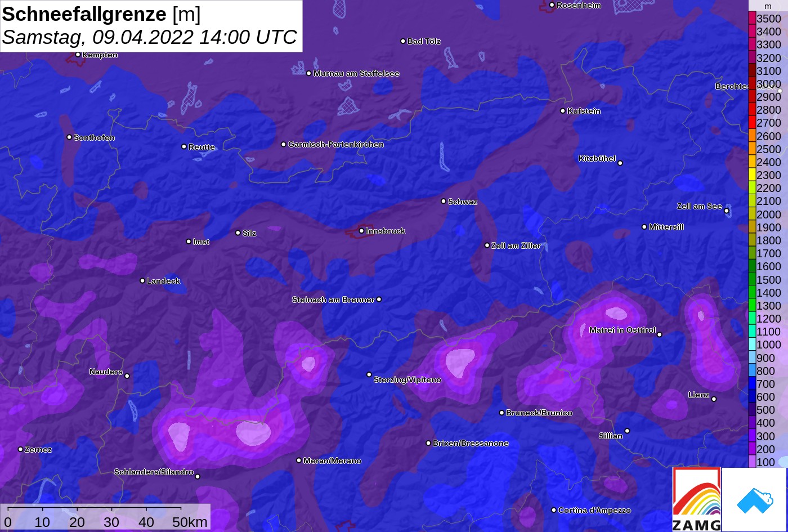788x532 pixels.
Task: Select the Zell am Ziller label
Action: pos(516,245)
